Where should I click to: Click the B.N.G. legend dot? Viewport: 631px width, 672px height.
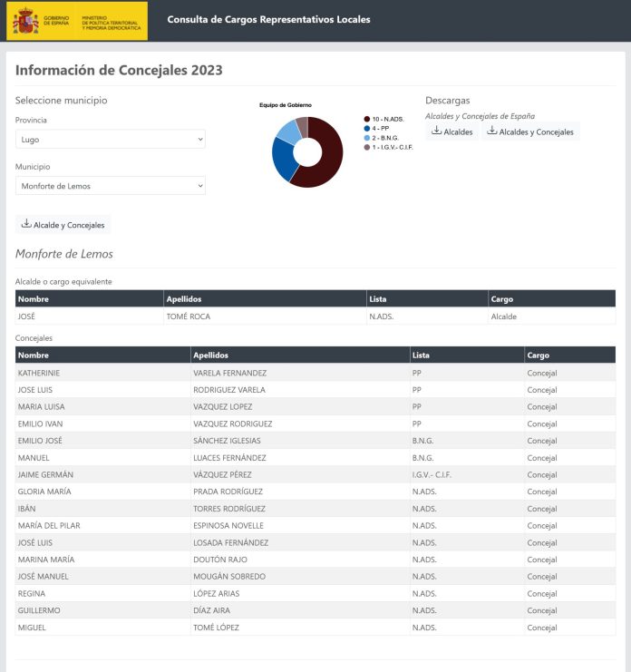point(366,138)
